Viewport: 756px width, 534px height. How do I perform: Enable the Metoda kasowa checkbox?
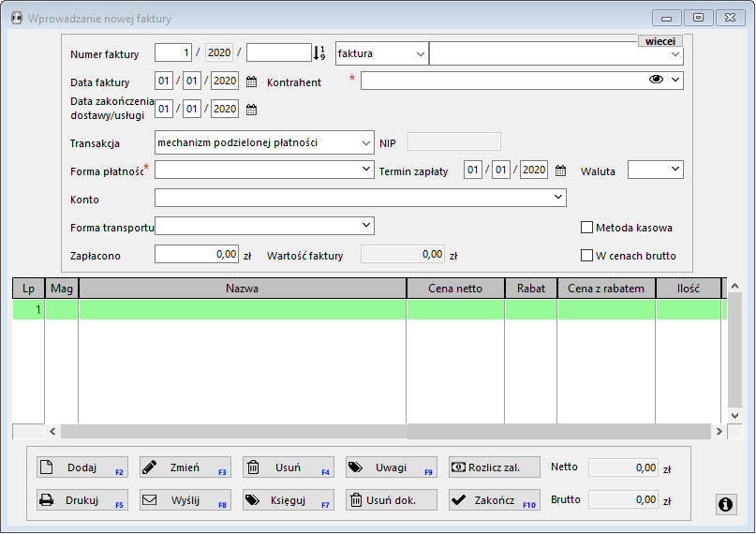587,228
